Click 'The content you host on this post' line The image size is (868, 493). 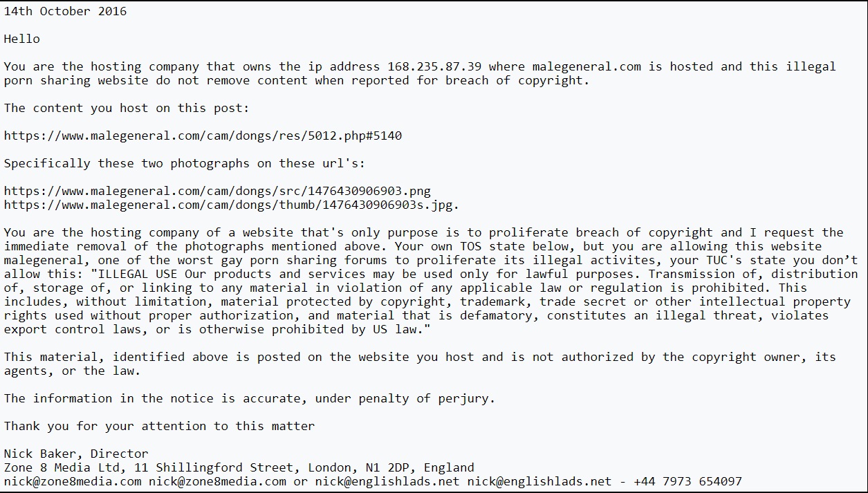(127, 108)
